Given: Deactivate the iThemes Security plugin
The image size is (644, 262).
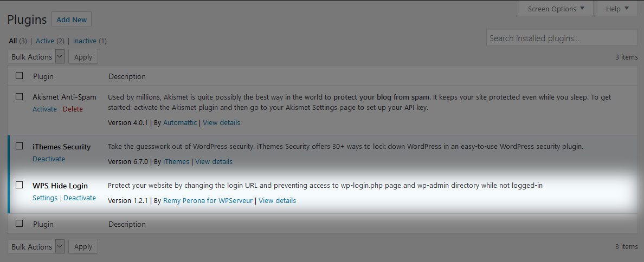Looking at the screenshot, I should pyautogui.click(x=49, y=159).
